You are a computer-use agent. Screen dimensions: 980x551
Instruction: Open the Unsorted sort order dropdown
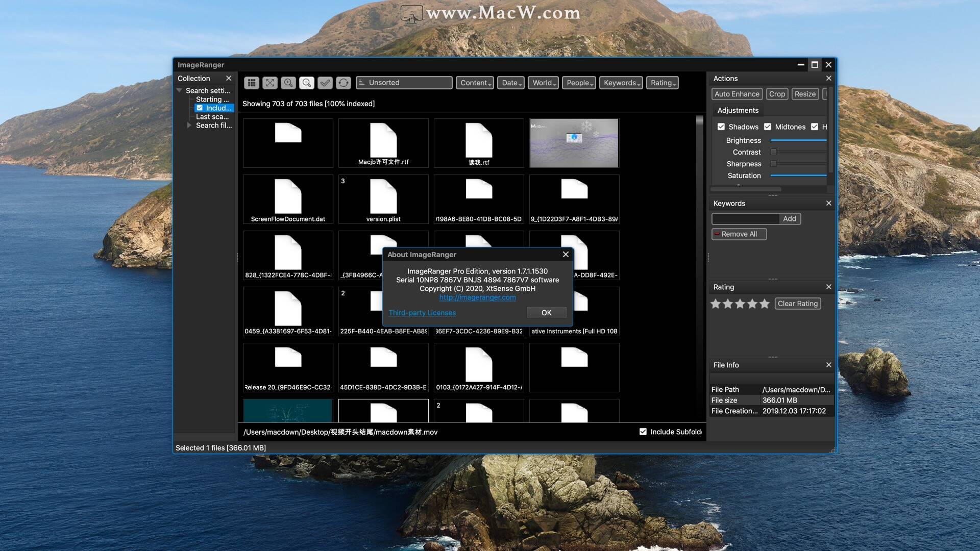[x=404, y=83]
